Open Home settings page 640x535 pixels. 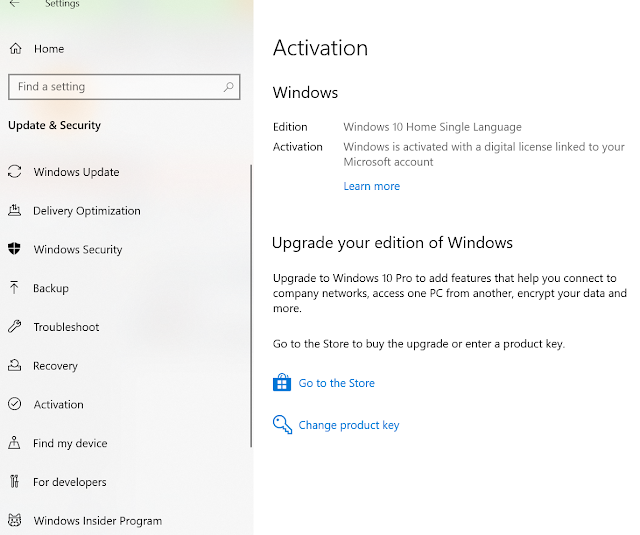click(49, 49)
